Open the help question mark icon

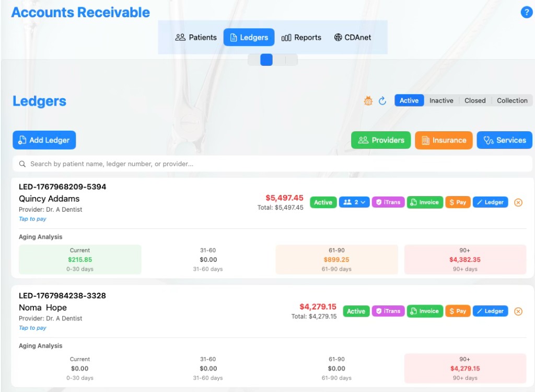527,13
